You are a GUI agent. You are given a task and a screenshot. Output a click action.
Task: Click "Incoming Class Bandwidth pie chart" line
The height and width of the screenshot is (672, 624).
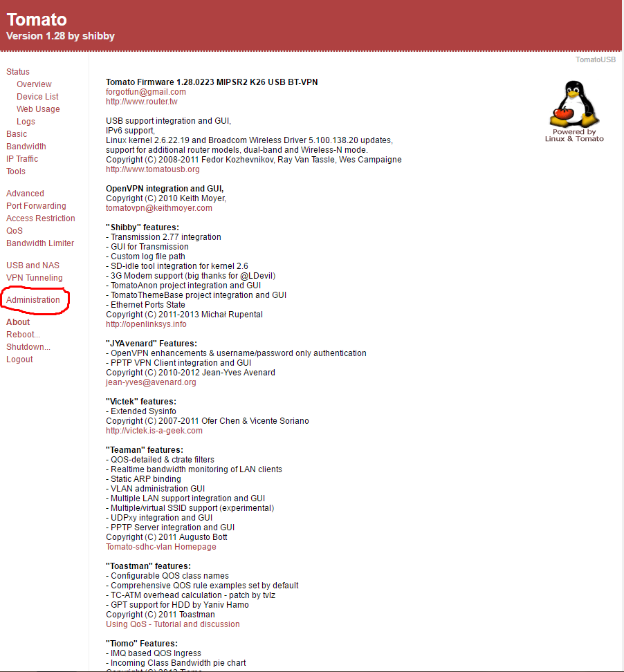(176, 663)
